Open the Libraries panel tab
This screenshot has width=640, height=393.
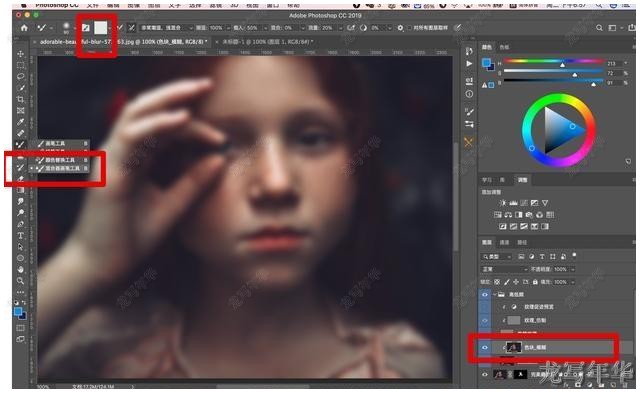(502, 180)
